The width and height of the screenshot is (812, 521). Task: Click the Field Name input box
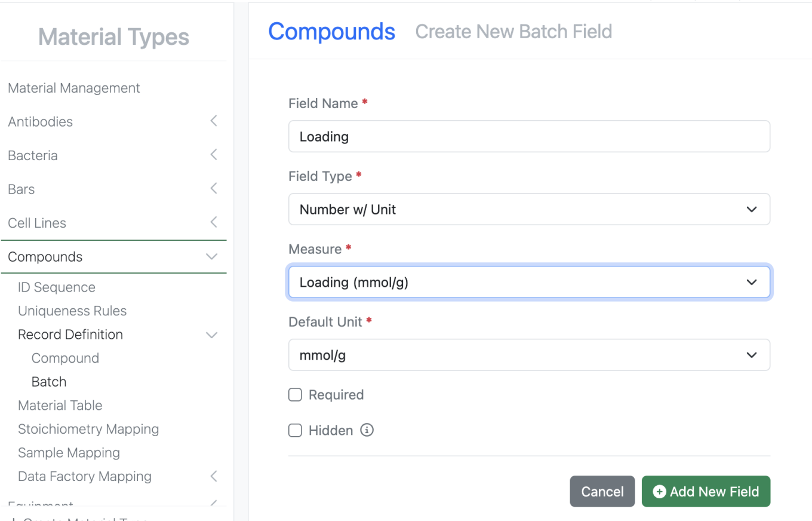[x=528, y=136]
